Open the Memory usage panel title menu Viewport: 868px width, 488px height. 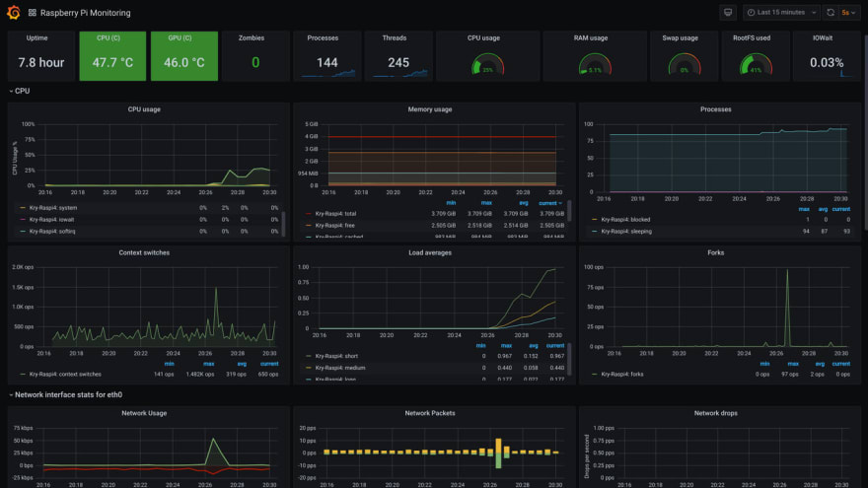pyautogui.click(x=430, y=109)
